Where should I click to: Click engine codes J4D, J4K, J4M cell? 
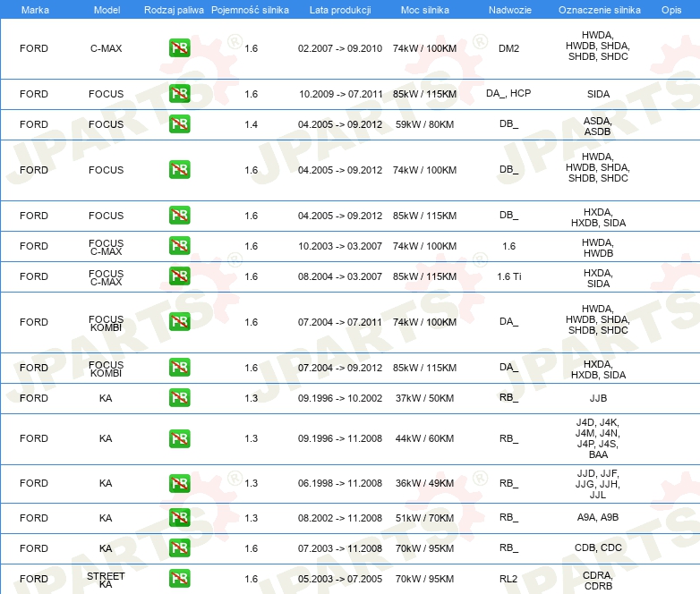coord(598,438)
